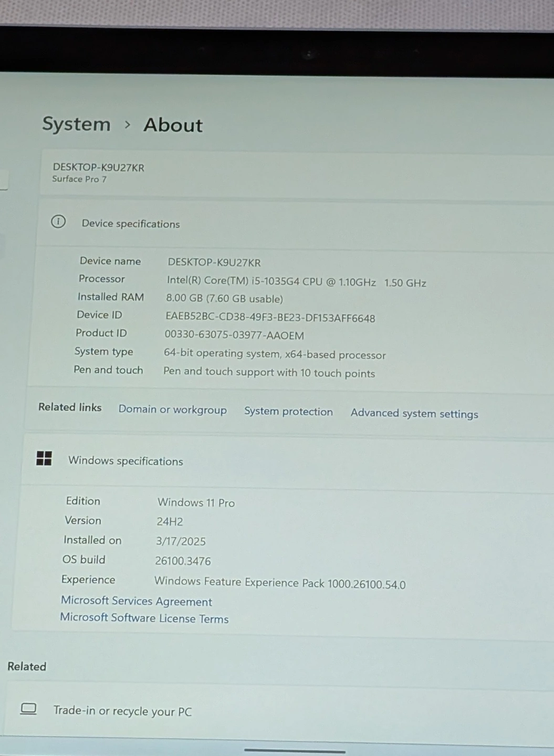
Task: Click the breadcrumb chevron between System and About
Action: tap(128, 125)
